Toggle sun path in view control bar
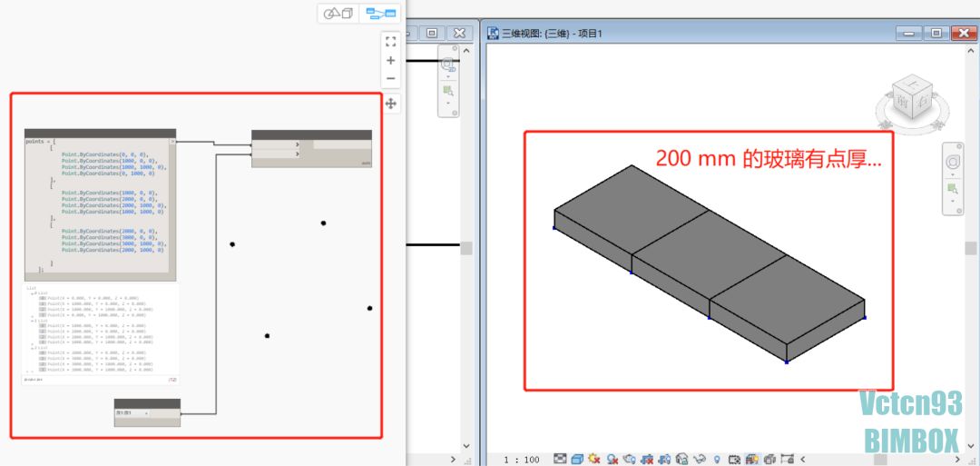The width and height of the screenshot is (980, 466). click(x=595, y=459)
